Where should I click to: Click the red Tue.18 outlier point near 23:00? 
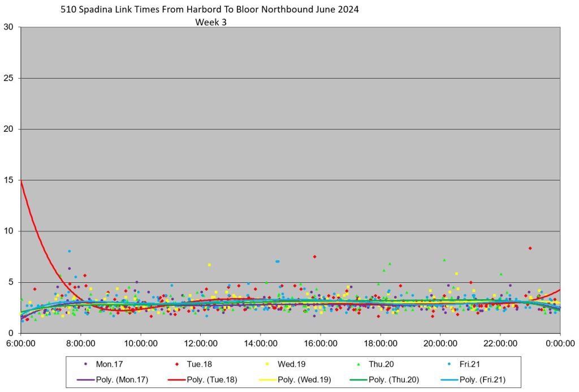(x=530, y=248)
